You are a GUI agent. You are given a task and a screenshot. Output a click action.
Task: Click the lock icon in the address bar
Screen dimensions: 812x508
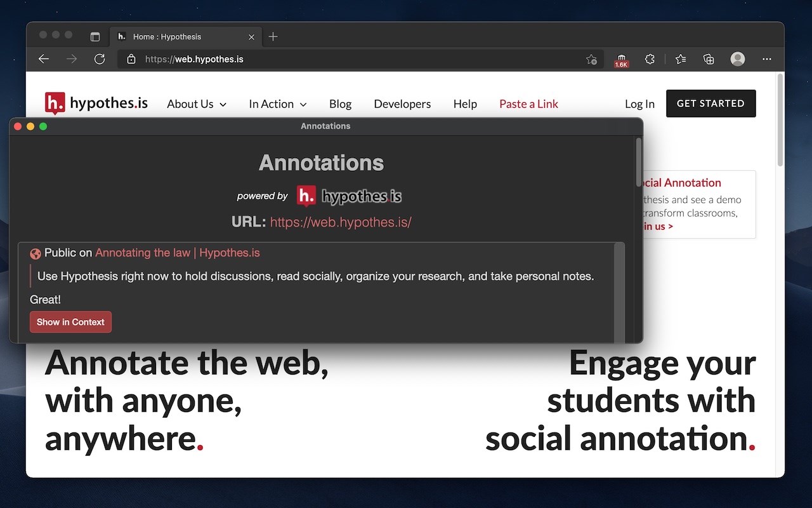pos(131,59)
